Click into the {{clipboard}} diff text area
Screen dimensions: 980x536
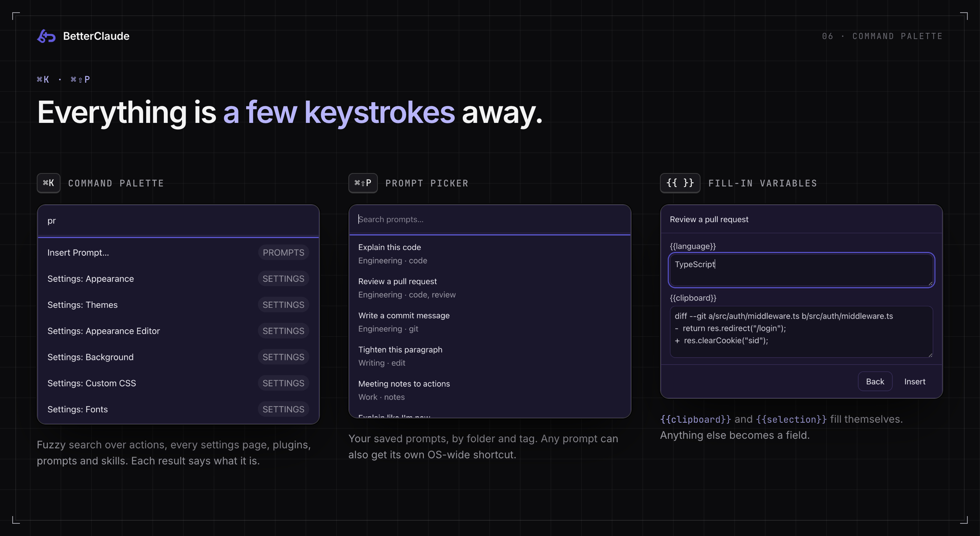coord(801,332)
